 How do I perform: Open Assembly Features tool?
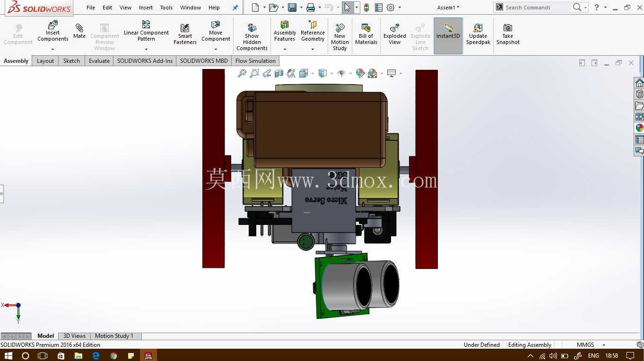(285, 31)
